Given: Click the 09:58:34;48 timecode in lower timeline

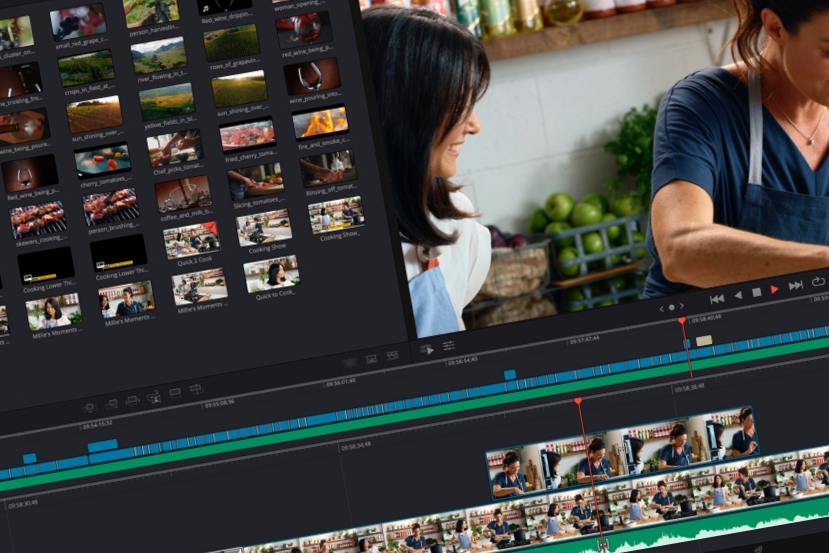Looking at the screenshot, I should coord(356,447).
